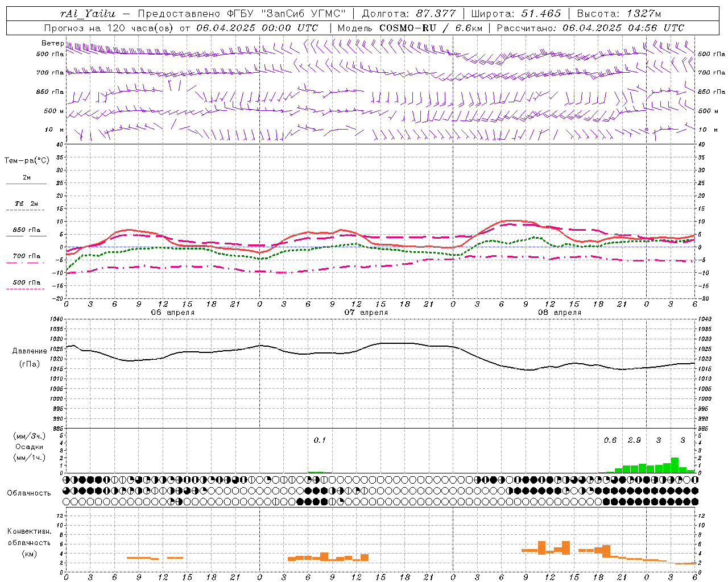The image size is (728, 582).
Task: Select the Прогноз на 120 часа(ов) text
Action: coord(109,28)
